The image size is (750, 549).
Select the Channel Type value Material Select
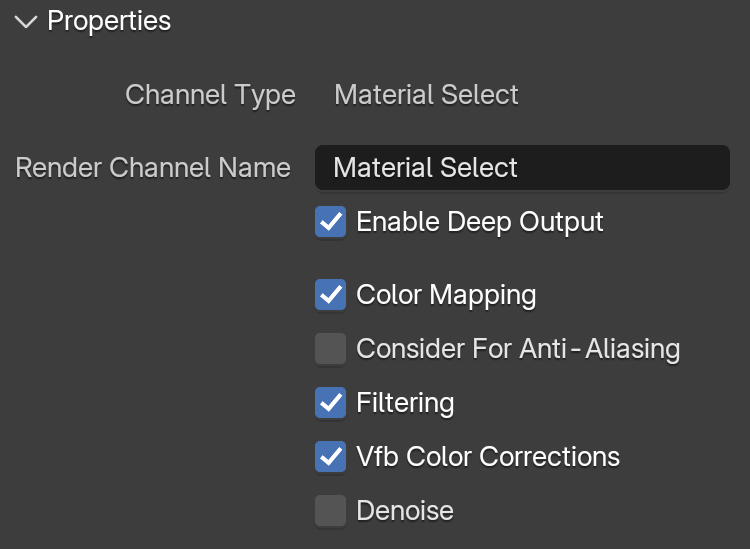point(426,95)
